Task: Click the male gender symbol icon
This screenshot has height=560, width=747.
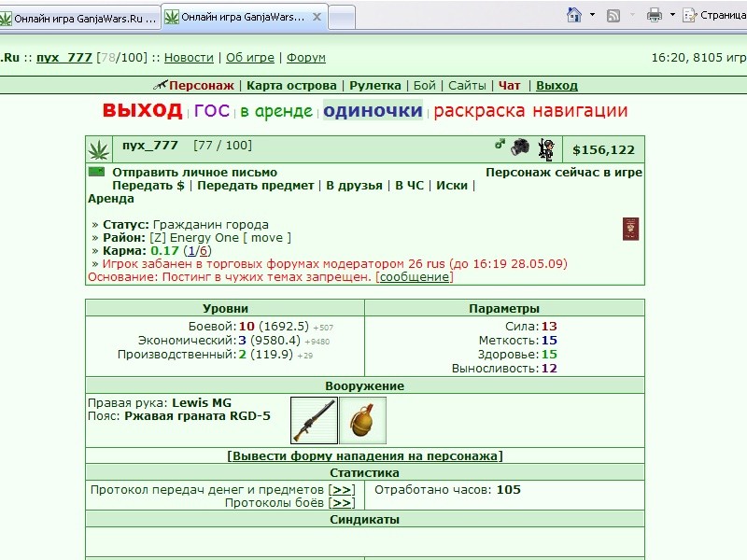Action: [x=500, y=144]
